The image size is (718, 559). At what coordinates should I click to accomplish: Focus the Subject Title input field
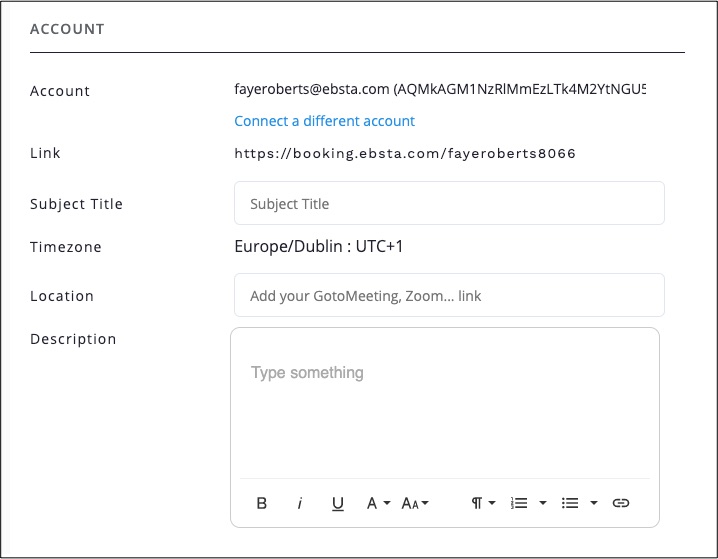pos(449,203)
